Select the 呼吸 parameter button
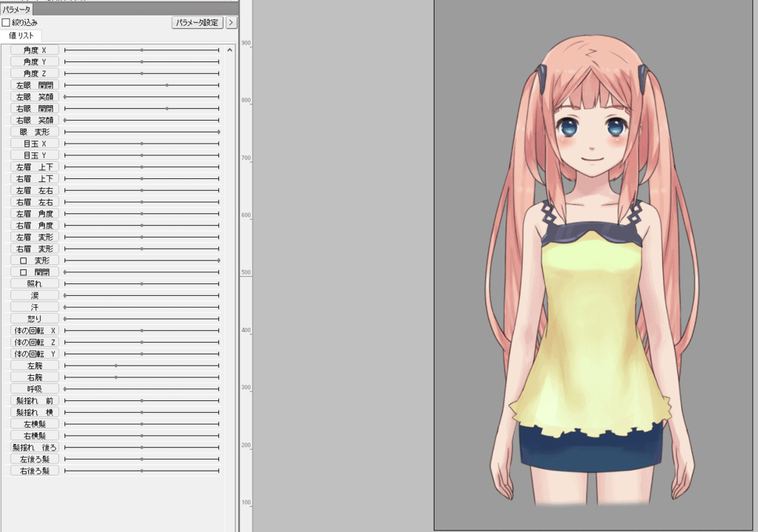The image size is (758, 532). point(35,389)
